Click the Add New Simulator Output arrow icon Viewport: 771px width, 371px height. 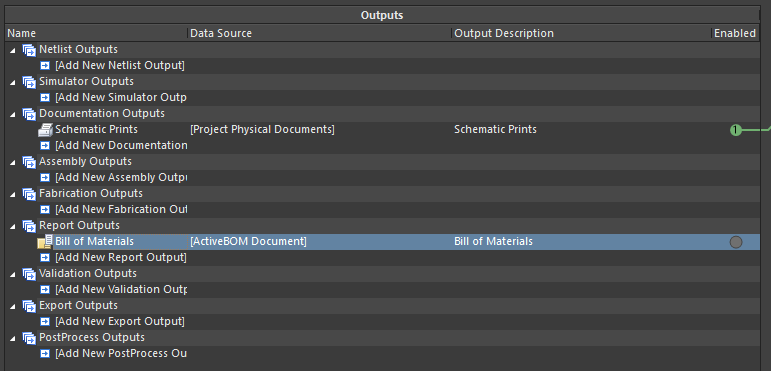[x=45, y=98]
